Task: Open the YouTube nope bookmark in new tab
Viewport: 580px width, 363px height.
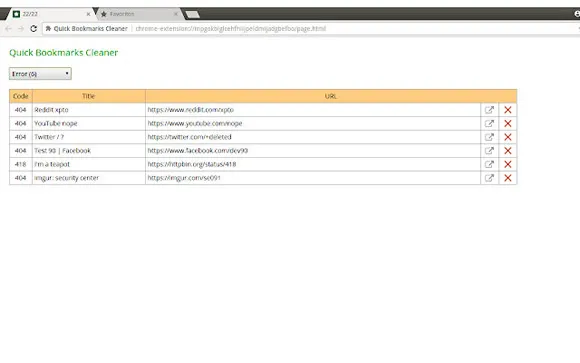Action: [489, 124]
